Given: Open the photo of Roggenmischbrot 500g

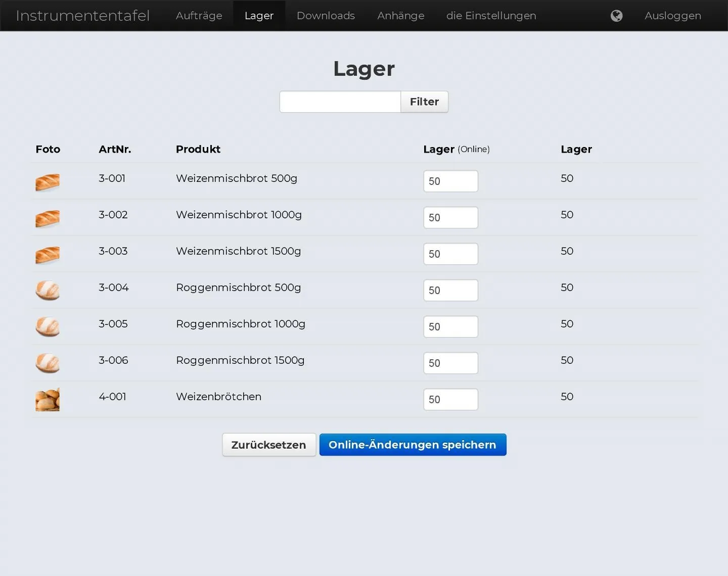Looking at the screenshot, I should [x=48, y=291].
